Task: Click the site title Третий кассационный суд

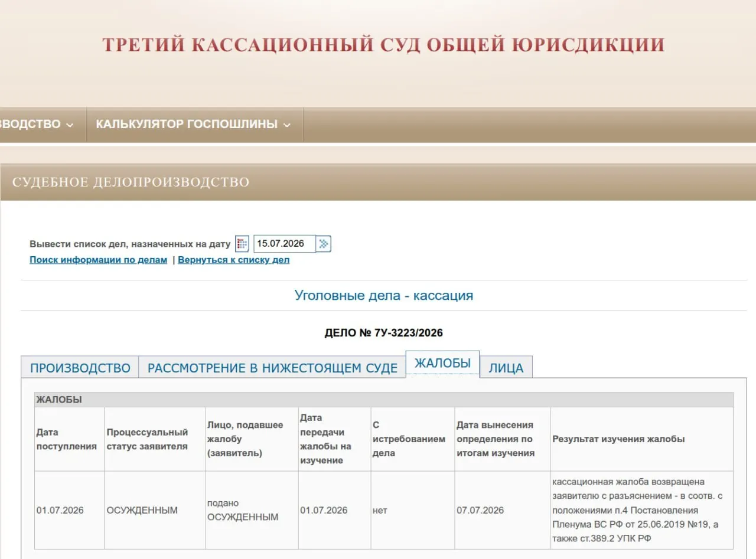Action: tap(383, 45)
